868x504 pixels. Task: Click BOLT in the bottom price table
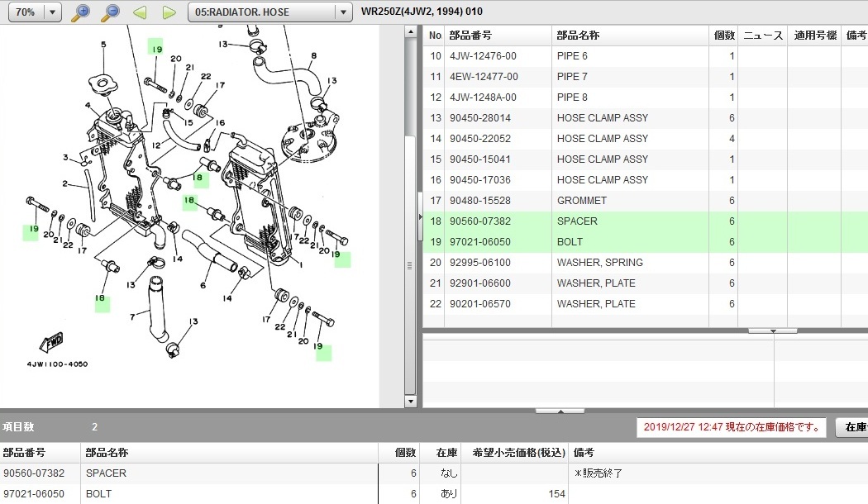pos(98,494)
